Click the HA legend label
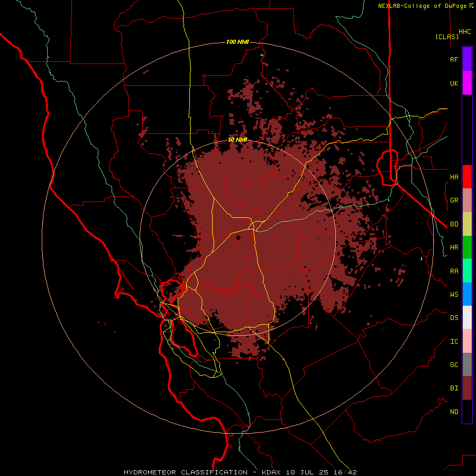 (x=454, y=177)
